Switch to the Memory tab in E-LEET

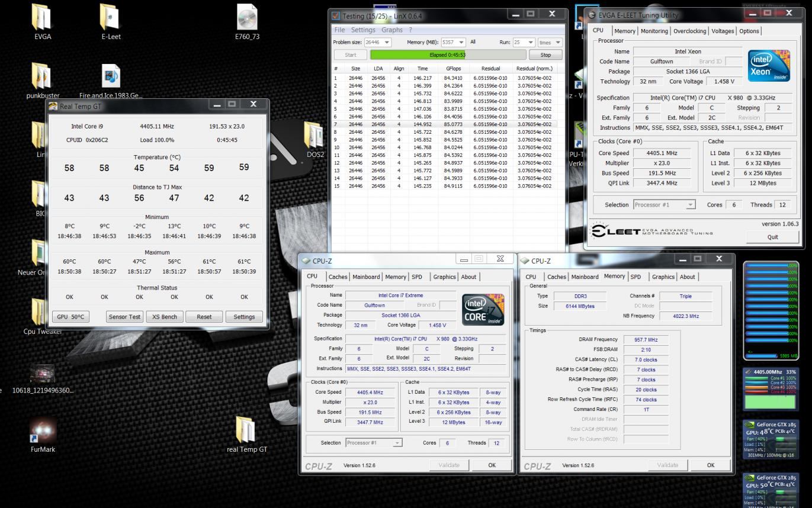[624, 31]
